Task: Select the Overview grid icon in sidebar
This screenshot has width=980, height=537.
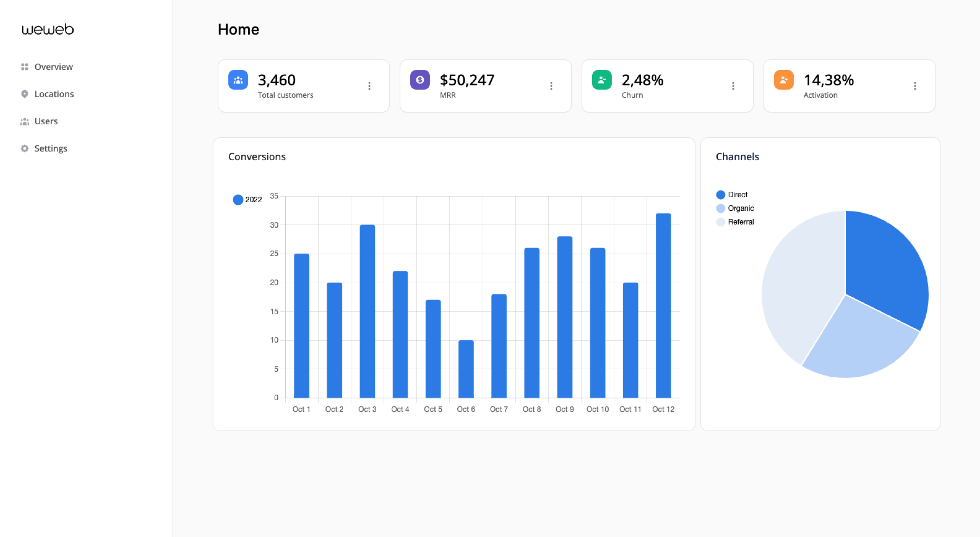Action: point(24,66)
